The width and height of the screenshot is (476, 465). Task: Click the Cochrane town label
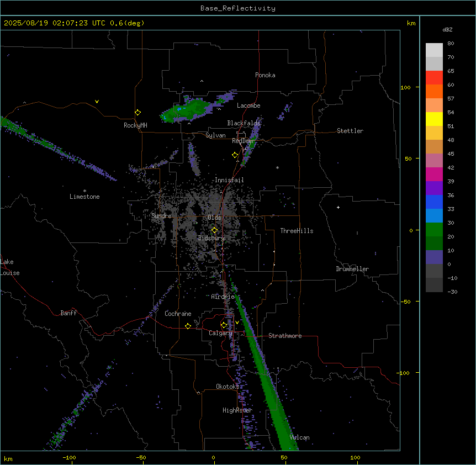178,314
